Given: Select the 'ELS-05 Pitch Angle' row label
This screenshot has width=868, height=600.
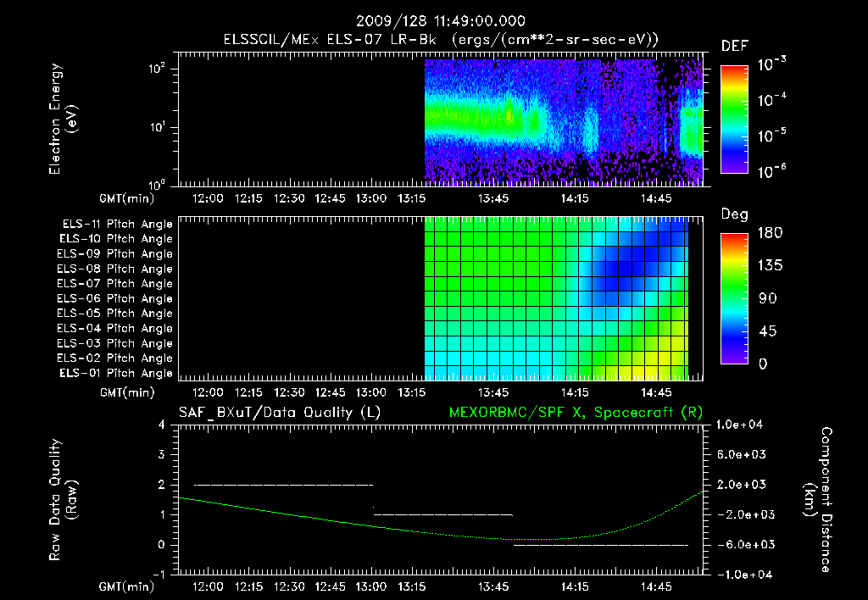Looking at the screenshot, I should click(x=115, y=314).
